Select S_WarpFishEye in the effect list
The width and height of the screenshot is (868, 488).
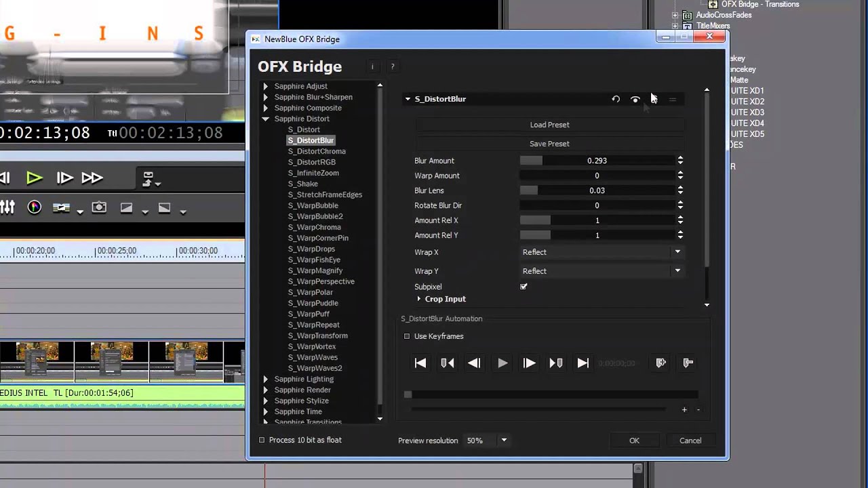(314, 260)
